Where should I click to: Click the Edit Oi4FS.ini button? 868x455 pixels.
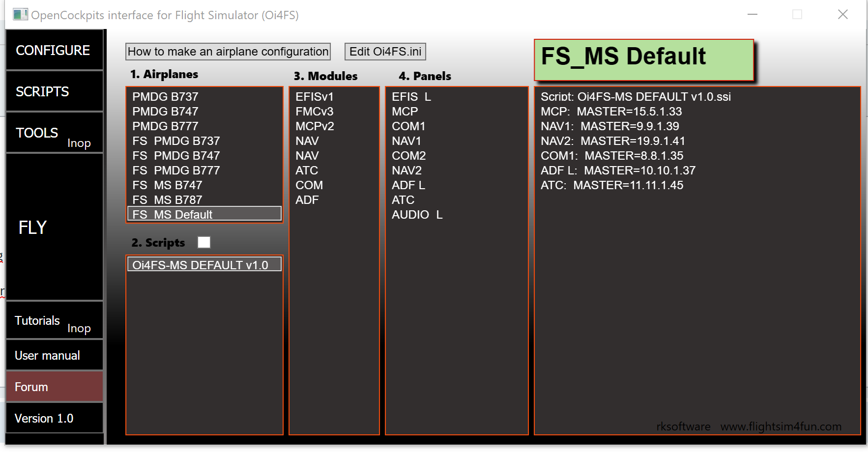coord(385,52)
